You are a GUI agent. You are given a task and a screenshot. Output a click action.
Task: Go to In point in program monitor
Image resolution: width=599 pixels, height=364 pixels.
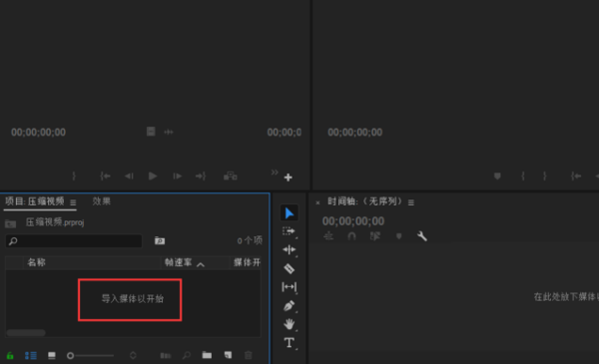(576, 176)
